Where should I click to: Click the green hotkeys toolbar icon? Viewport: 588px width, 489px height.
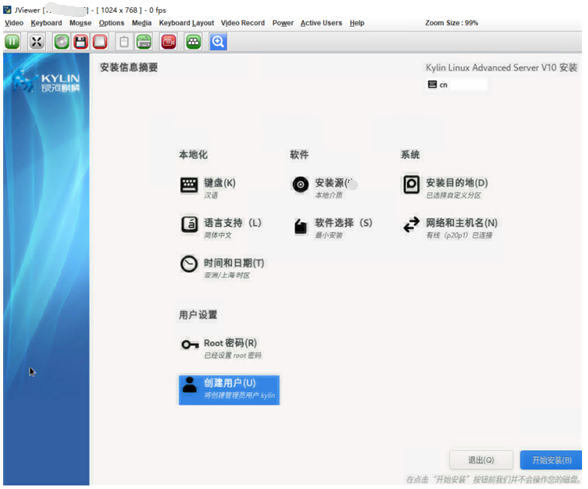coord(194,42)
